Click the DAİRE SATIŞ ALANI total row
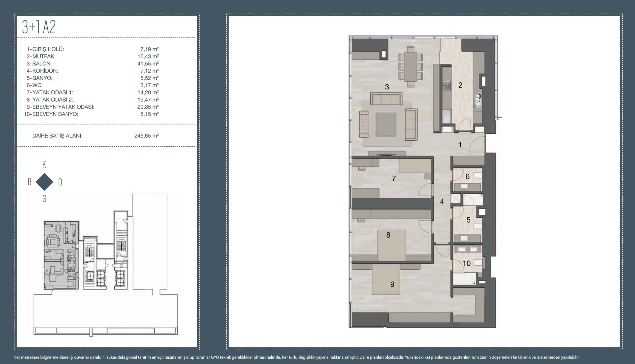 coord(95,136)
